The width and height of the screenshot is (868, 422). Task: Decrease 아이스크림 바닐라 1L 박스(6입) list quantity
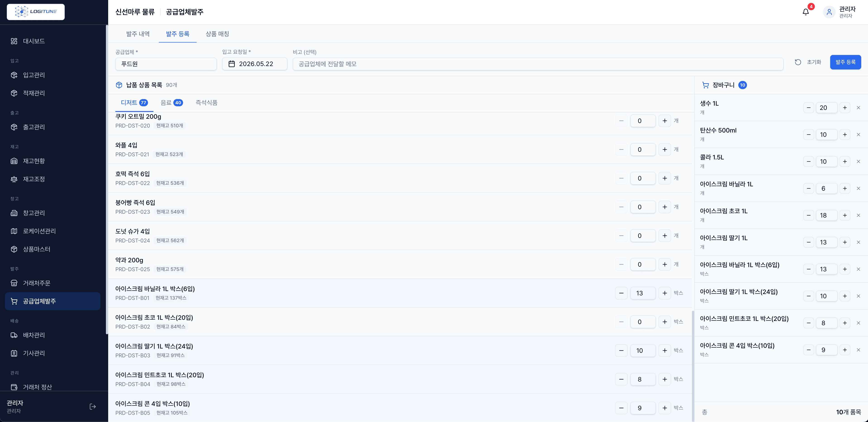pos(621,293)
